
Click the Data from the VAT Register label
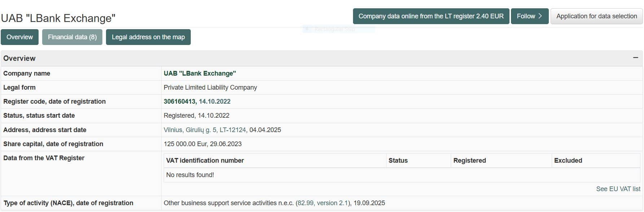tap(44, 158)
